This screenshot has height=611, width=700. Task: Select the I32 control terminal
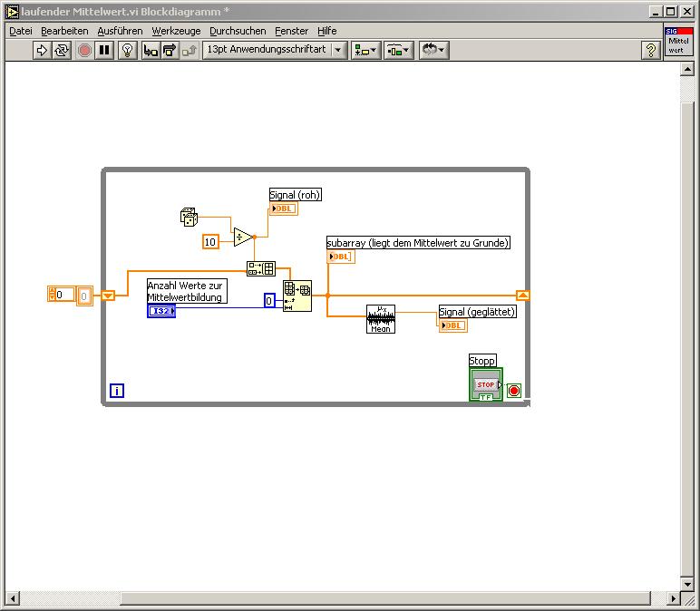click(x=161, y=311)
